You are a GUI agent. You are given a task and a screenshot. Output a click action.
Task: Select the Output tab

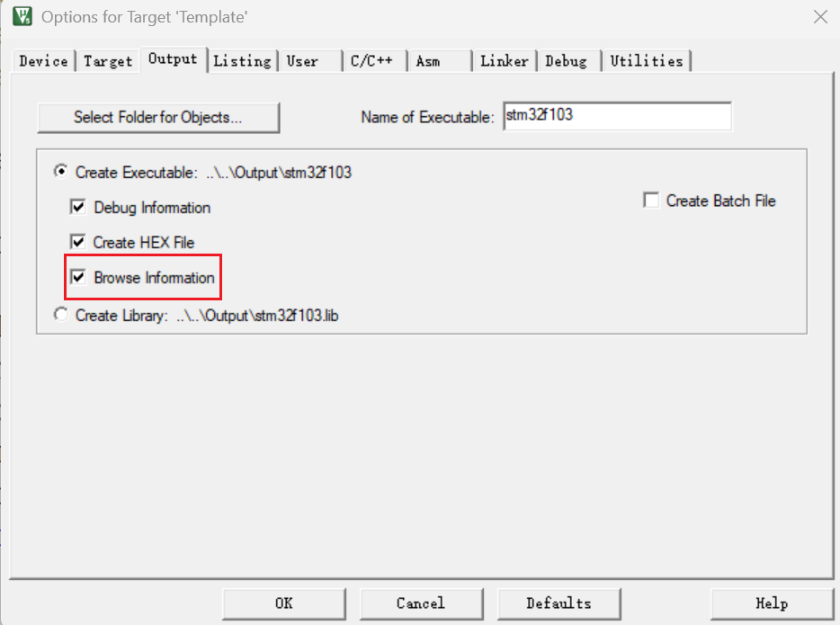(x=173, y=59)
